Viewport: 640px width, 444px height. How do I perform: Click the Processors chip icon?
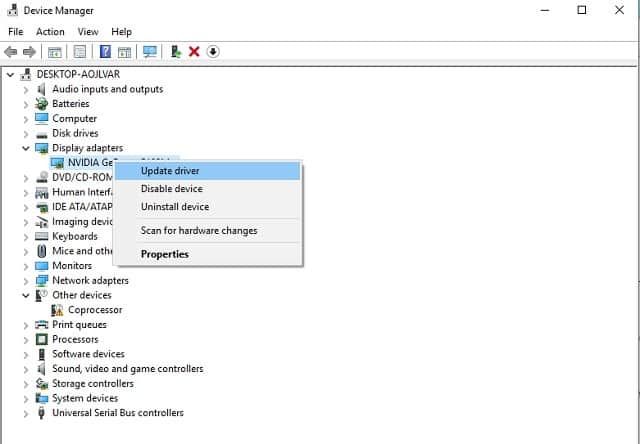(41, 340)
